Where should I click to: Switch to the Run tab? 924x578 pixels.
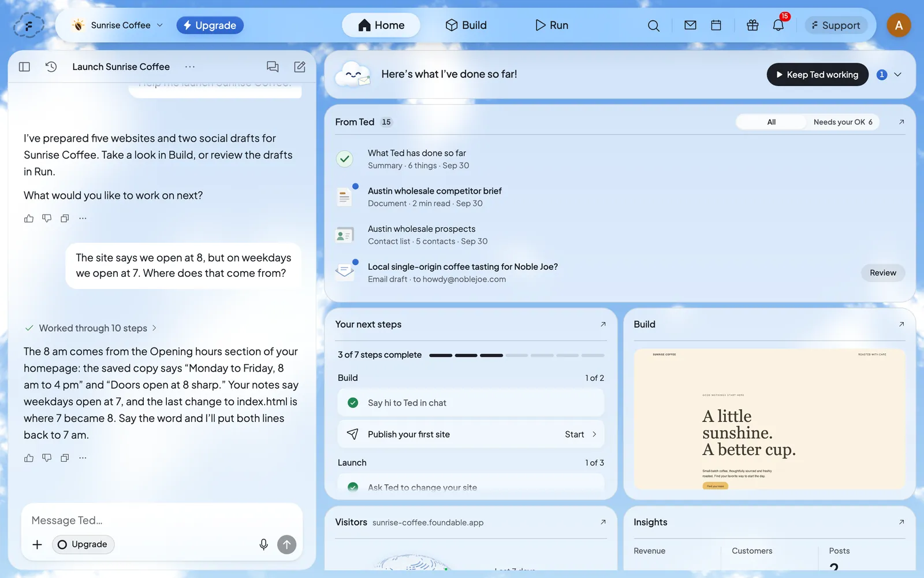click(x=552, y=25)
